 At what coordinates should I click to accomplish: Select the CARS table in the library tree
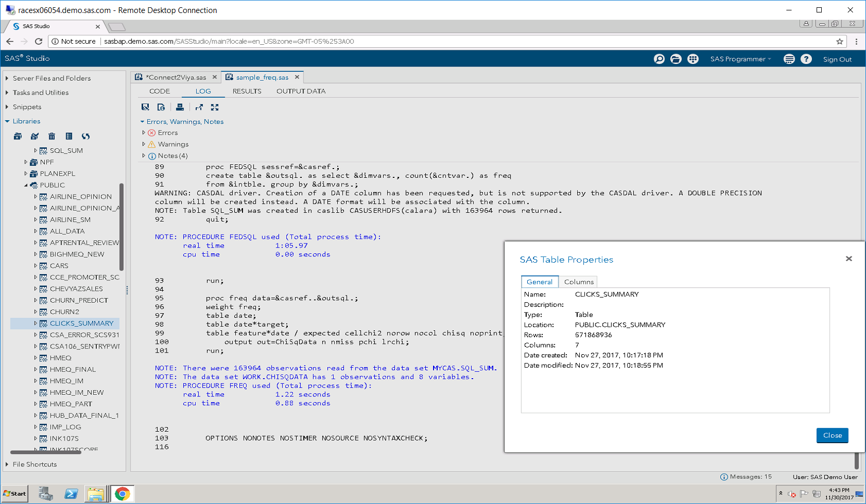coord(59,266)
